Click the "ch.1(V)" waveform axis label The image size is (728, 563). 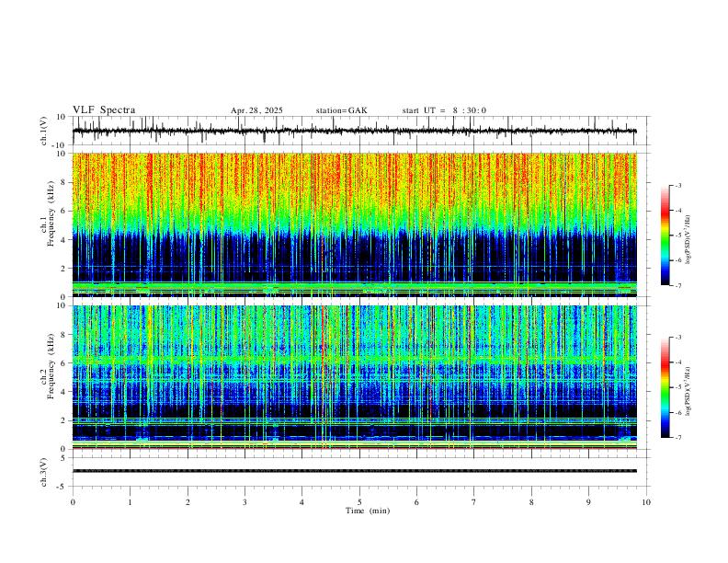44,131
